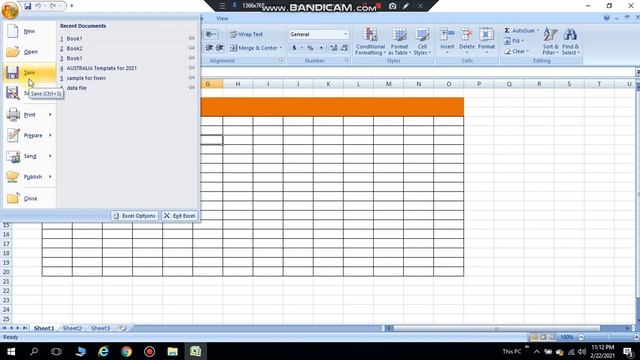Click the Percent Style icon

click(310, 48)
